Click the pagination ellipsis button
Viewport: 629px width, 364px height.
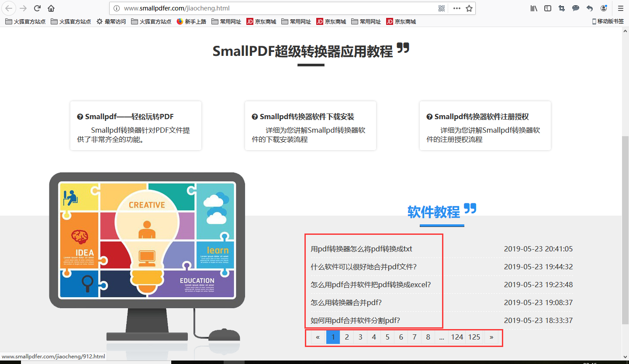pyautogui.click(x=442, y=337)
